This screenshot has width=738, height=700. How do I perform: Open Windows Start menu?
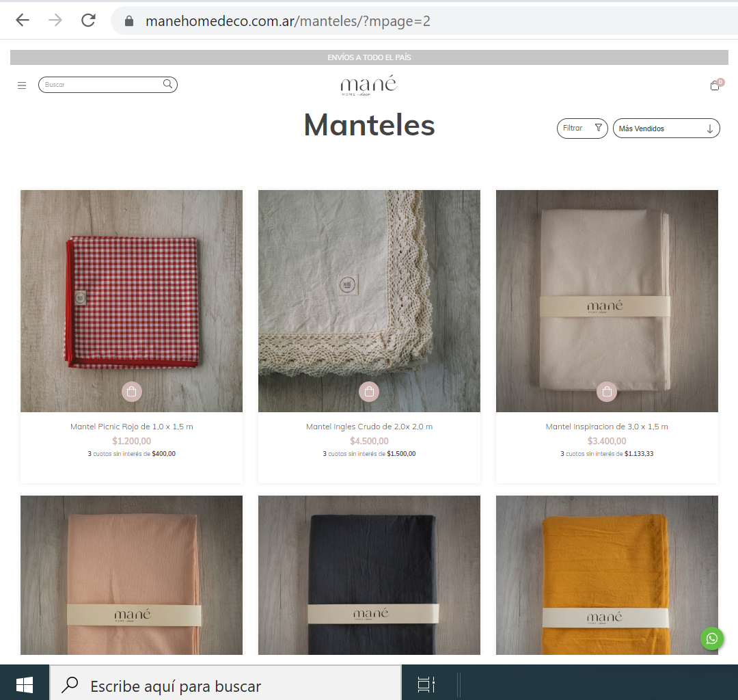tap(25, 684)
